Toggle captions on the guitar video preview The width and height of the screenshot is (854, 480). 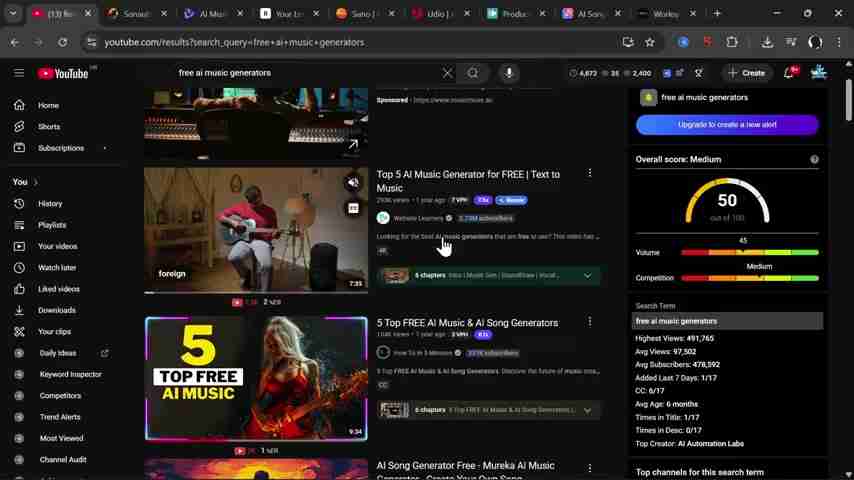point(353,208)
